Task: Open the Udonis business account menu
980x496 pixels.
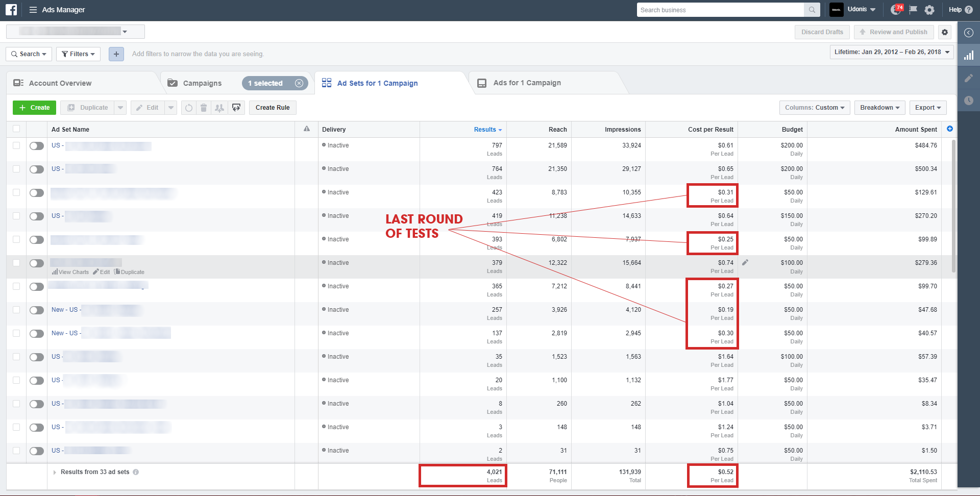Action: tap(853, 10)
